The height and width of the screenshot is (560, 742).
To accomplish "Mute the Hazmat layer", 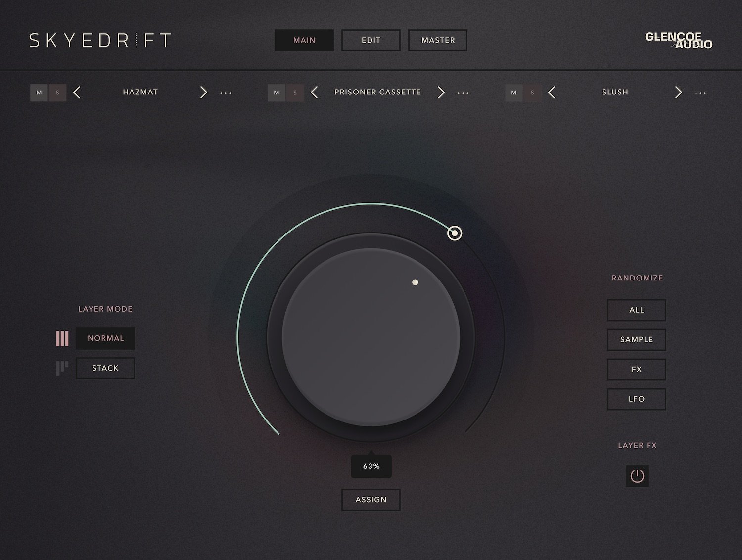I will point(39,93).
